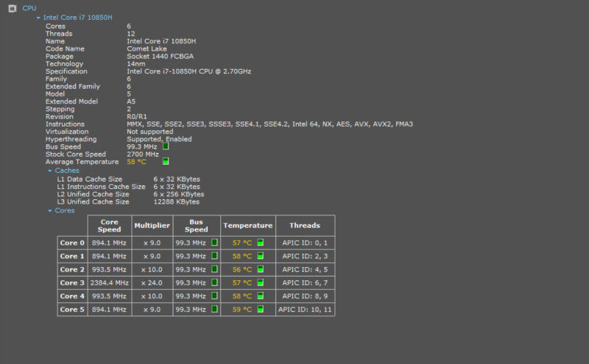
Task: Click the Bus Speed graph indicator icon
Action: pos(166,146)
